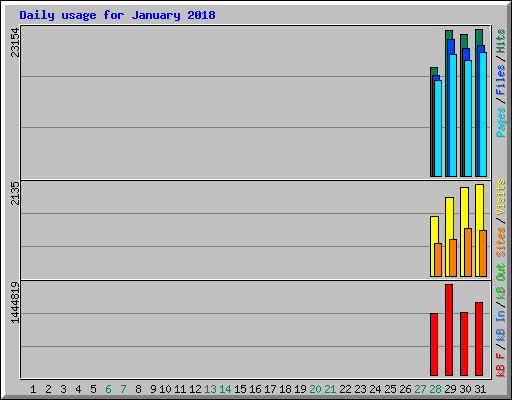Click day number 3 on the x-axis

(x=63, y=389)
